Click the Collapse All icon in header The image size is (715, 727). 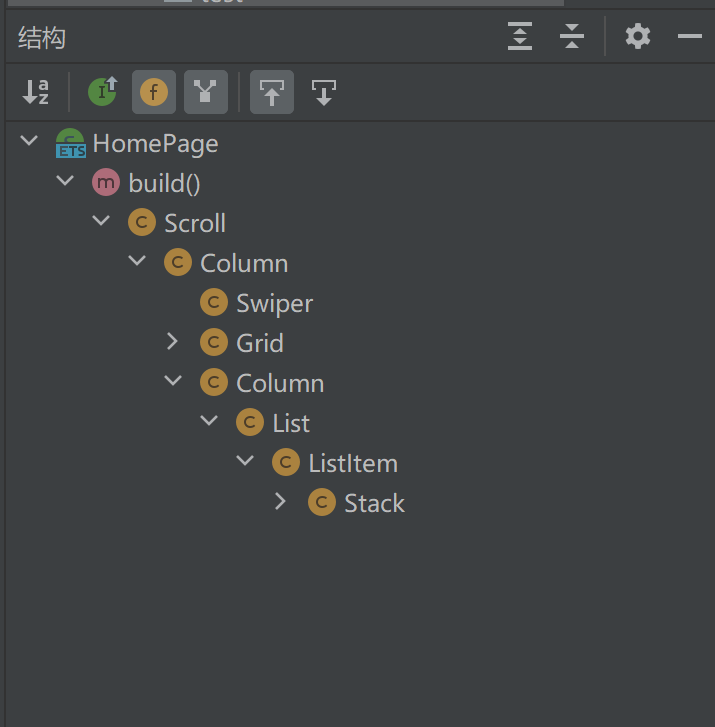click(572, 36)
